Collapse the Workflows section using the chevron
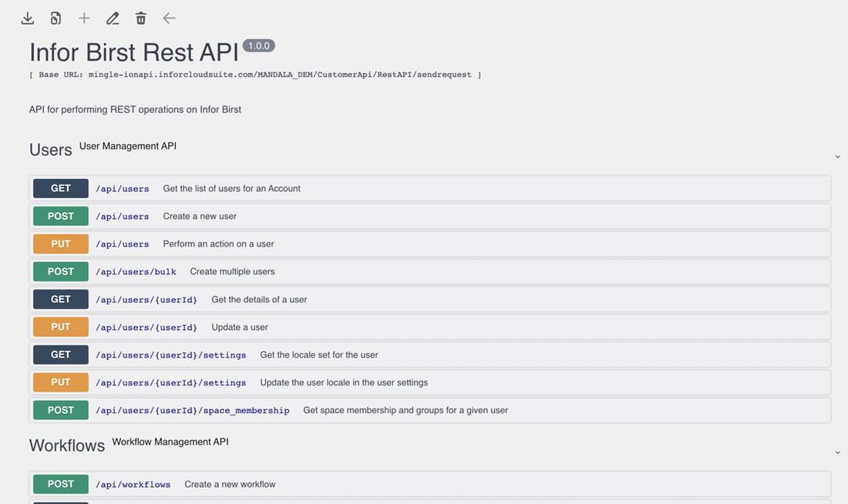Image resolution: width=848 pixels, height=504 pixels. (837, 452)
